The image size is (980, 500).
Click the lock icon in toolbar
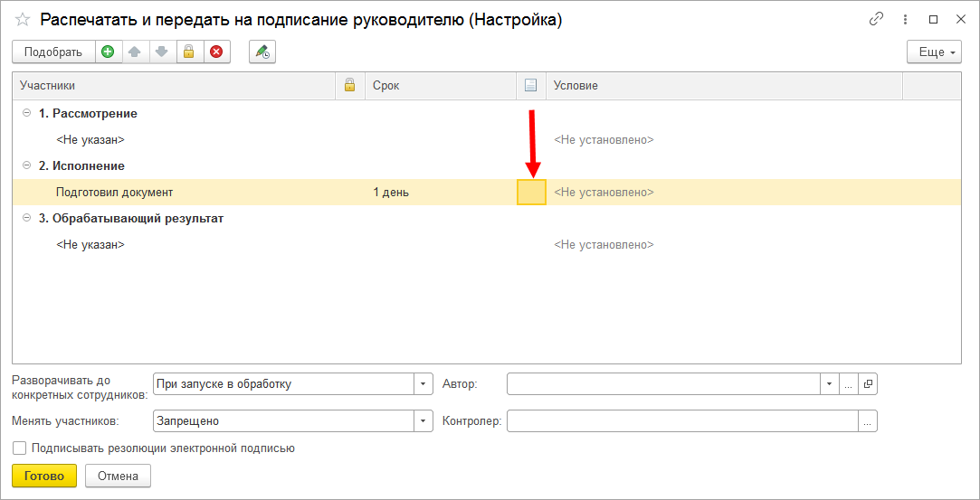point(189,52)
